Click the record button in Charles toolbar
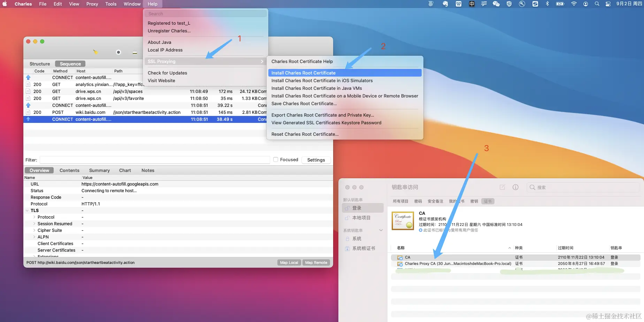644x322 pixels. click(x=118, y=52)
